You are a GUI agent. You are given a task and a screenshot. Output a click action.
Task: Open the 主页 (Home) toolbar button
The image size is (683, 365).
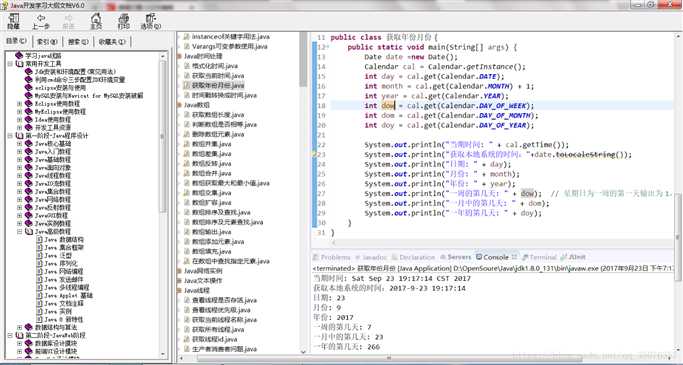click(96, 21)
